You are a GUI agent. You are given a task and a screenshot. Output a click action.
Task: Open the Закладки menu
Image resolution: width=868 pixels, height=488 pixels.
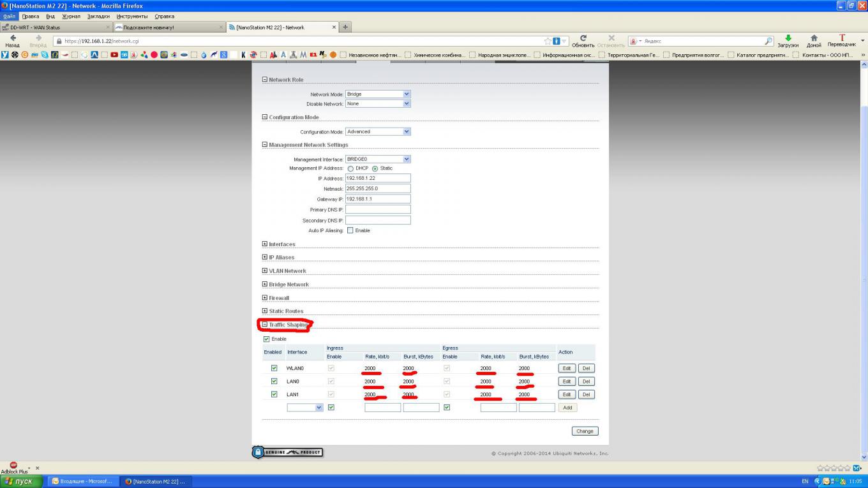point(98,16)
